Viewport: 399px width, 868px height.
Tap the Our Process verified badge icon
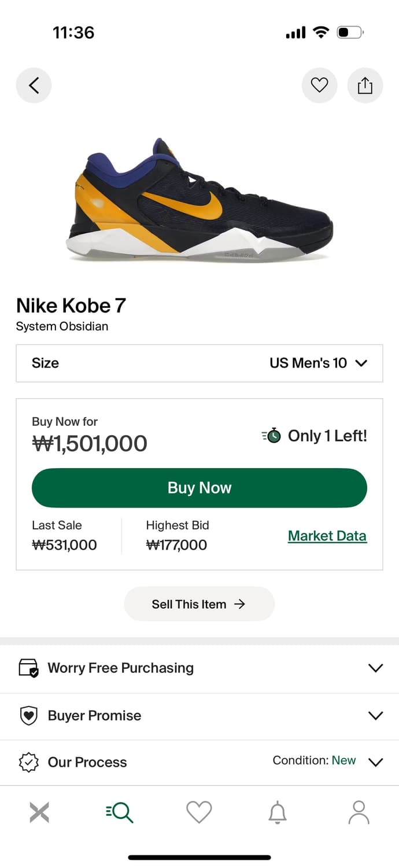[28, 762]
